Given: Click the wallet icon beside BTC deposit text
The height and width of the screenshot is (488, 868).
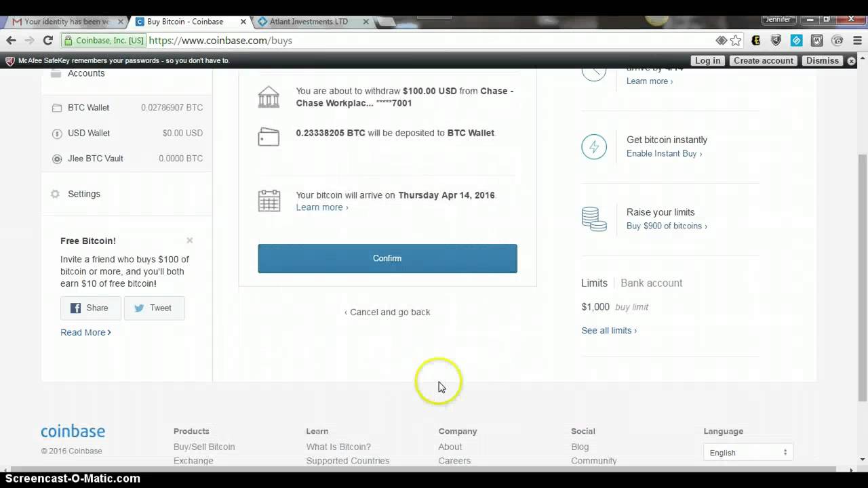Looking at the screenshot, I should coord(269,136).
